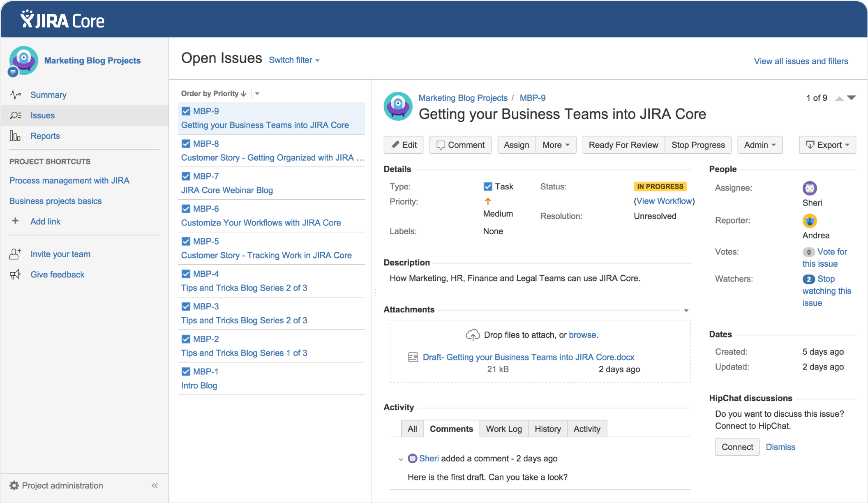
Task: Click the Project administration gear icon
Action: point(14,486)
